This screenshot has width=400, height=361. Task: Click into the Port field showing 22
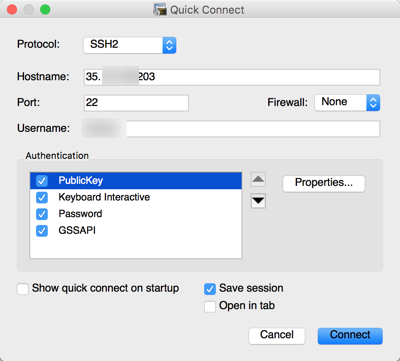click(136, 103)
